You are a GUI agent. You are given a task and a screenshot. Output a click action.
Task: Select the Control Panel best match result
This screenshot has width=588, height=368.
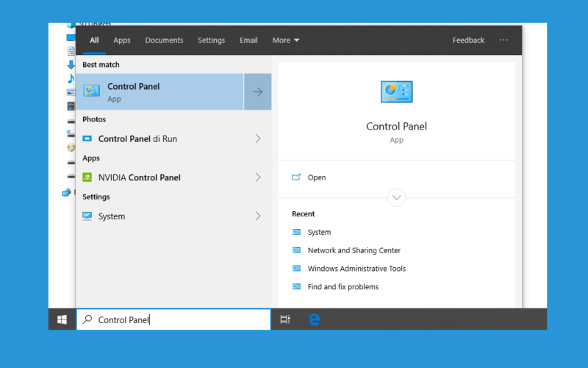[x=159, y=91]
